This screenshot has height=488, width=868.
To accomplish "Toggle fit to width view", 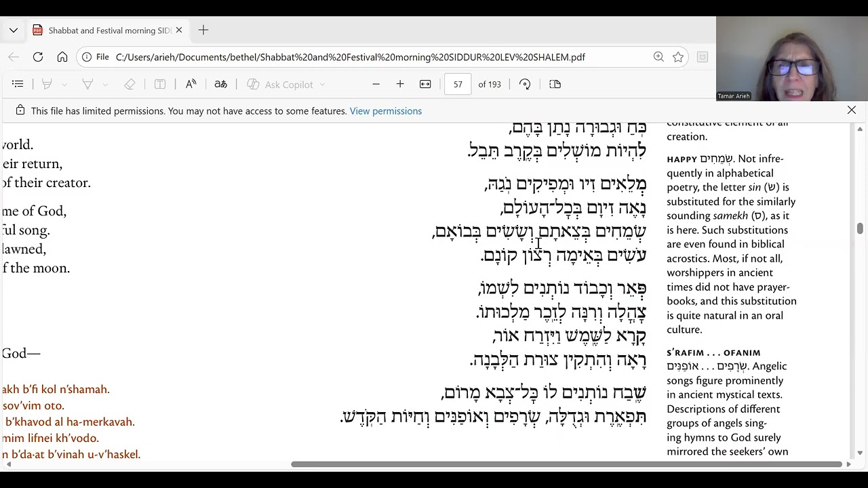I will pyautogui.click(x=425, y=84).
